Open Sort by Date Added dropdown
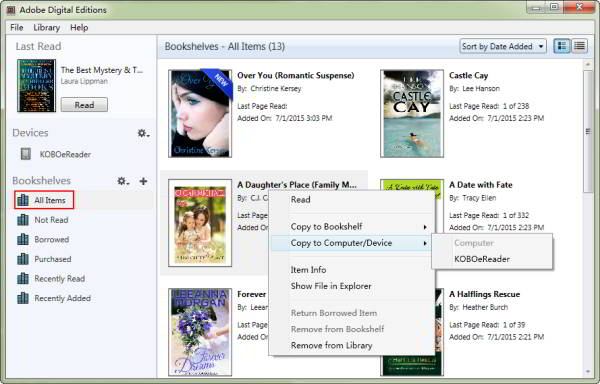 [503, 46]
